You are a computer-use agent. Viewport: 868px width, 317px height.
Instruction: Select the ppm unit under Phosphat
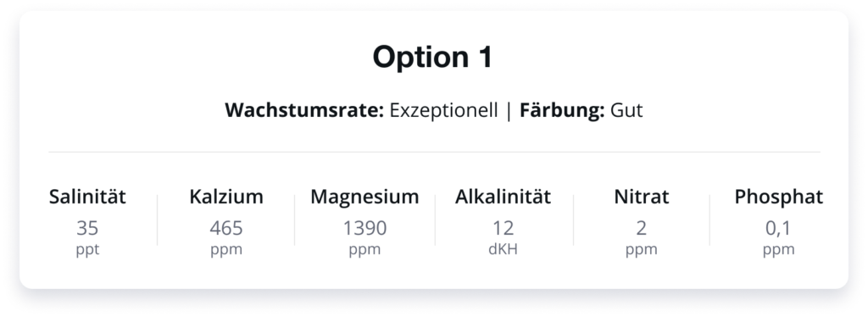click(779, 249)
